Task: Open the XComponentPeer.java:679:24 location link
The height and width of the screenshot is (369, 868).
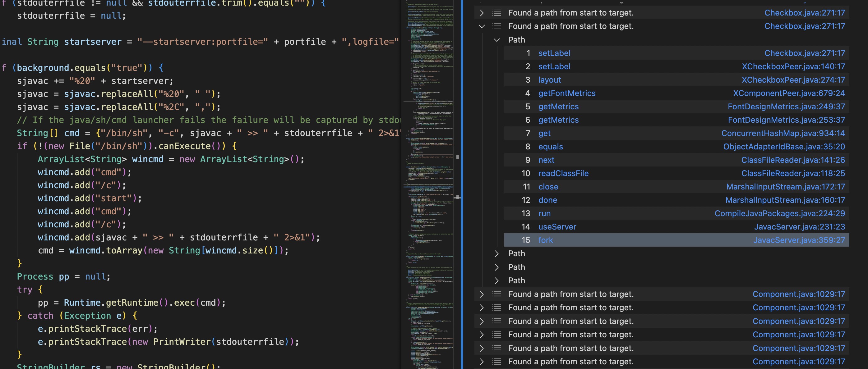Action: pos(789,93)
